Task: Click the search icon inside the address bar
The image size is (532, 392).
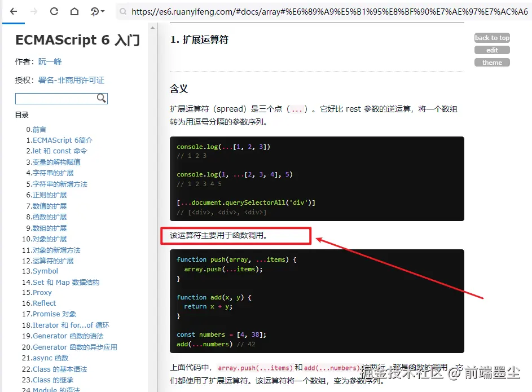Action: (122, 10)
